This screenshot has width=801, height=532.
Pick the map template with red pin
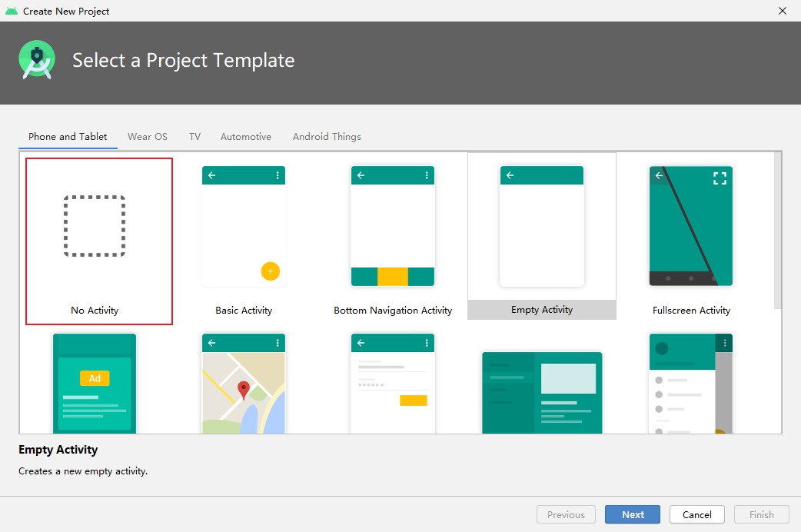tap(244, 384)
